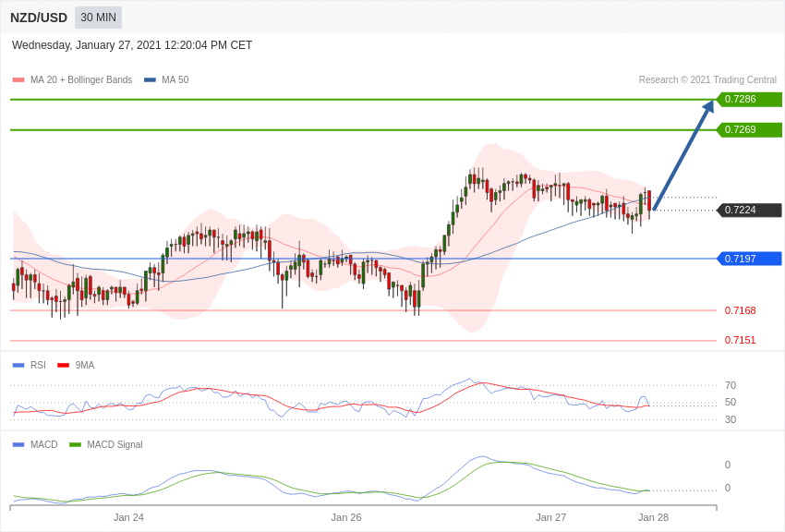Click the RSI 70 level label

tap(731, 385)
